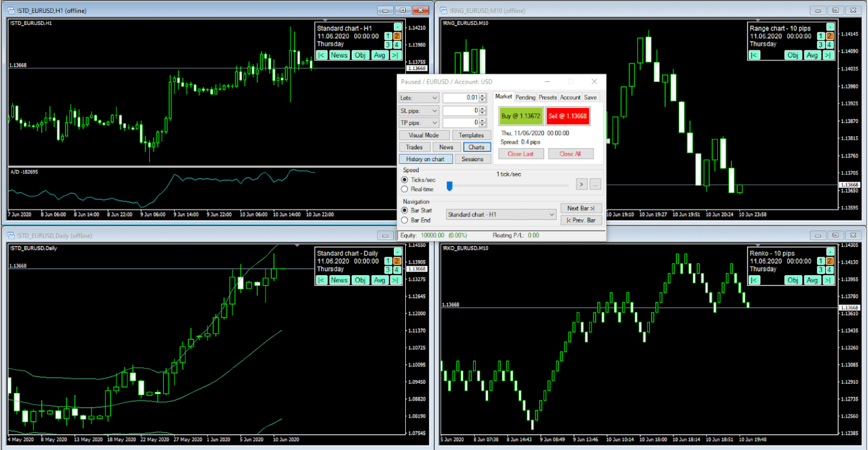Click Obj on the Range chart panel
This screenshot has width=868, height=450.
tap(793, 55)
